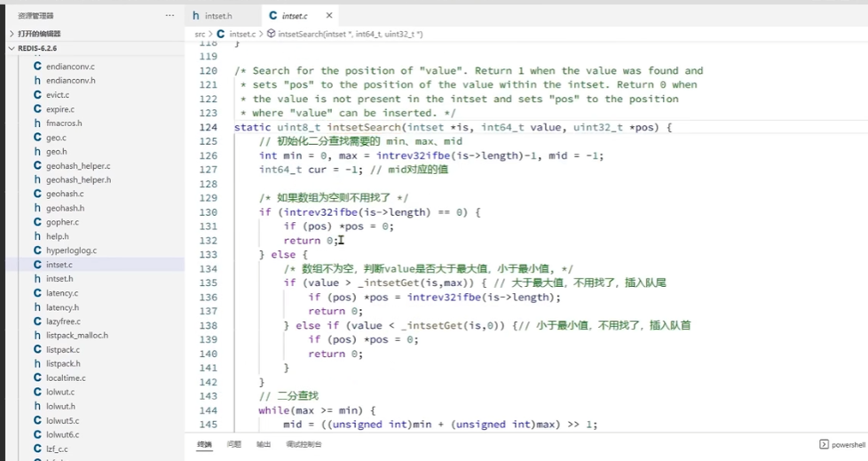Click the while statement on line 144
This screenshot has width=868, height=461.
pos(273,410)
